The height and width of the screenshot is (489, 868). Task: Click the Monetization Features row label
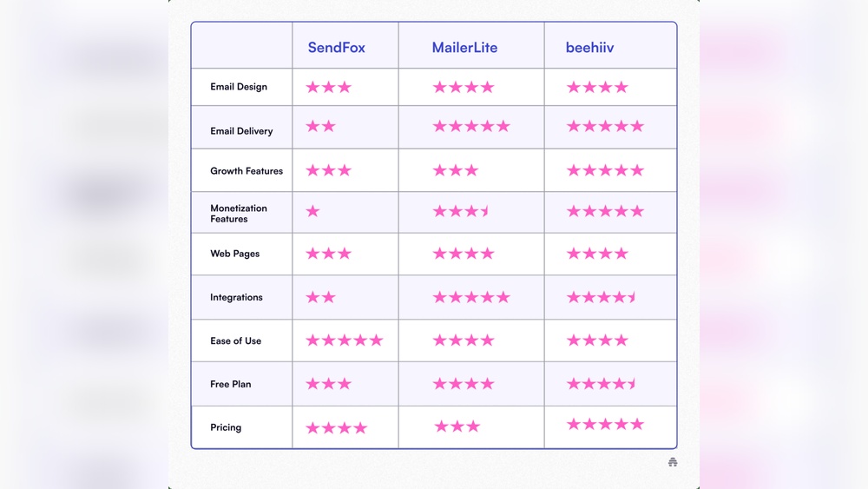(239, 214)
